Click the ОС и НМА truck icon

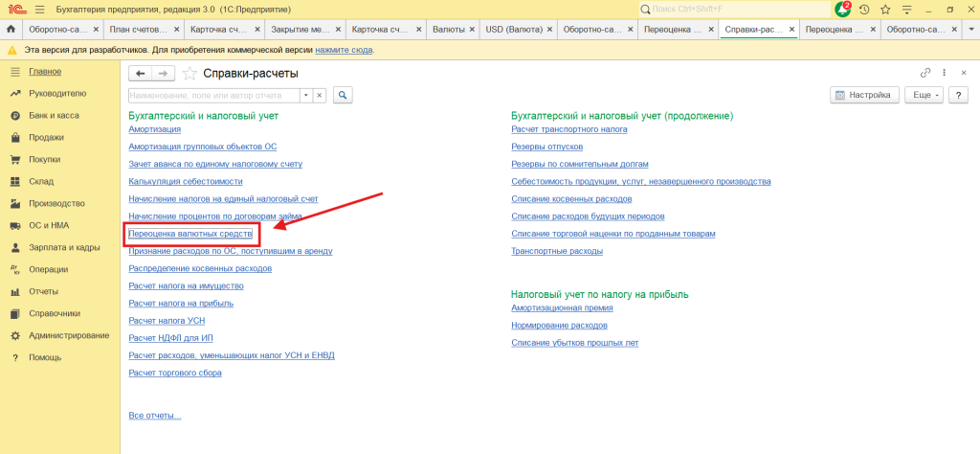[15, 226]
